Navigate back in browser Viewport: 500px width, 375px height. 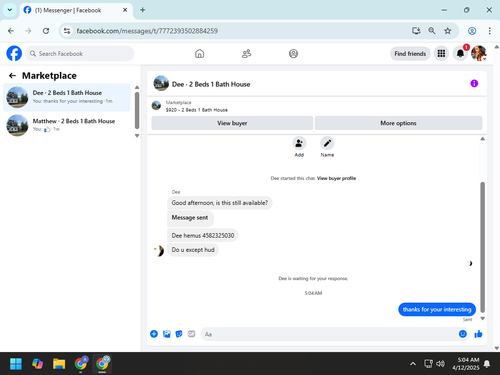click(11, 31)
